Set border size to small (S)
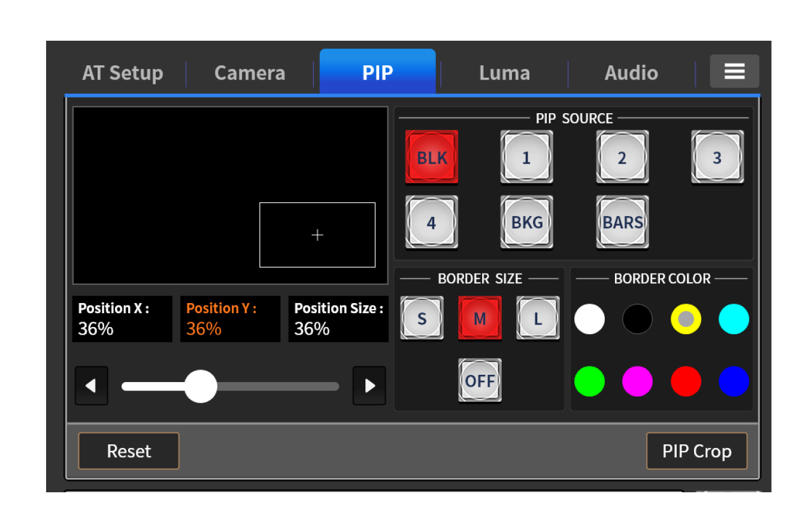The height and width of the screenshot is (509, 812). pyautogui.click(x=422, y=319)
